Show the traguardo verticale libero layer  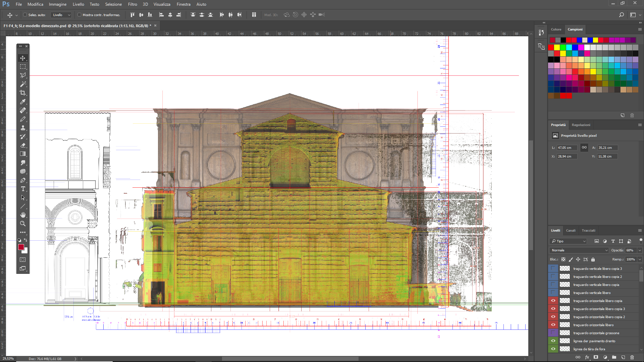tap(553, 293)
